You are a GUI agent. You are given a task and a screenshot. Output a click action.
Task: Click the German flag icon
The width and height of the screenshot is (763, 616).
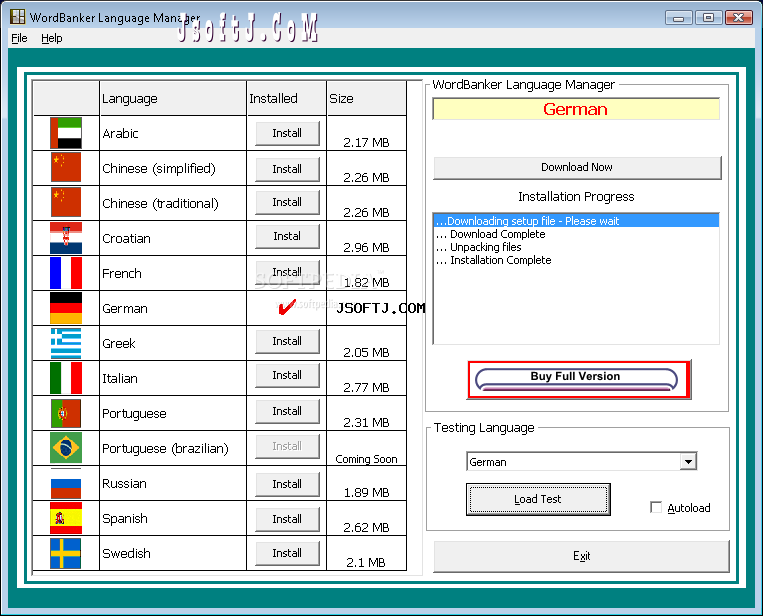tap(66, 308)
